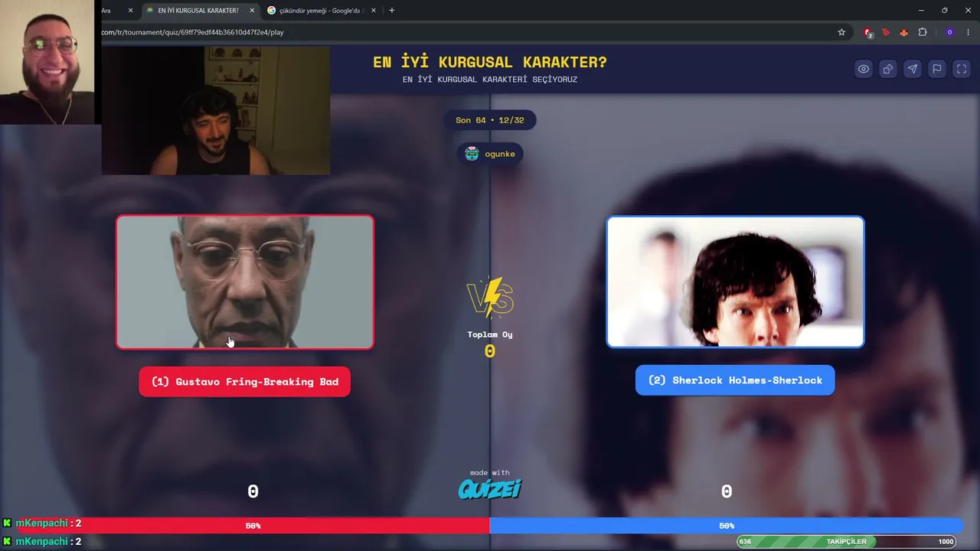Open the Chrome extensions puzzle menu
Viewport: 980px width, 551px height.
(923, 32)
